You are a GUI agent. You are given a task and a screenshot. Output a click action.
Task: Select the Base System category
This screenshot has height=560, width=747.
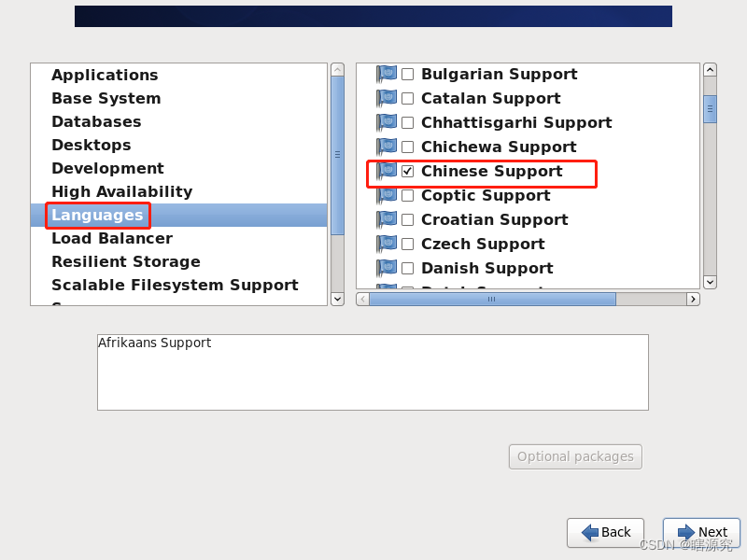coord(106,98)
